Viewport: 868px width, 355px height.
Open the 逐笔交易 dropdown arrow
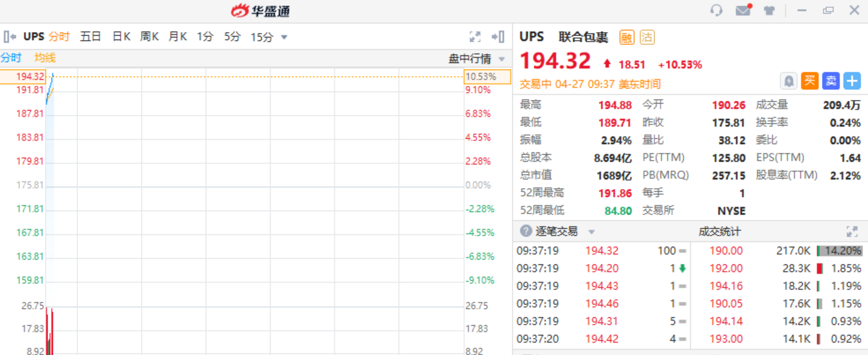591,232
